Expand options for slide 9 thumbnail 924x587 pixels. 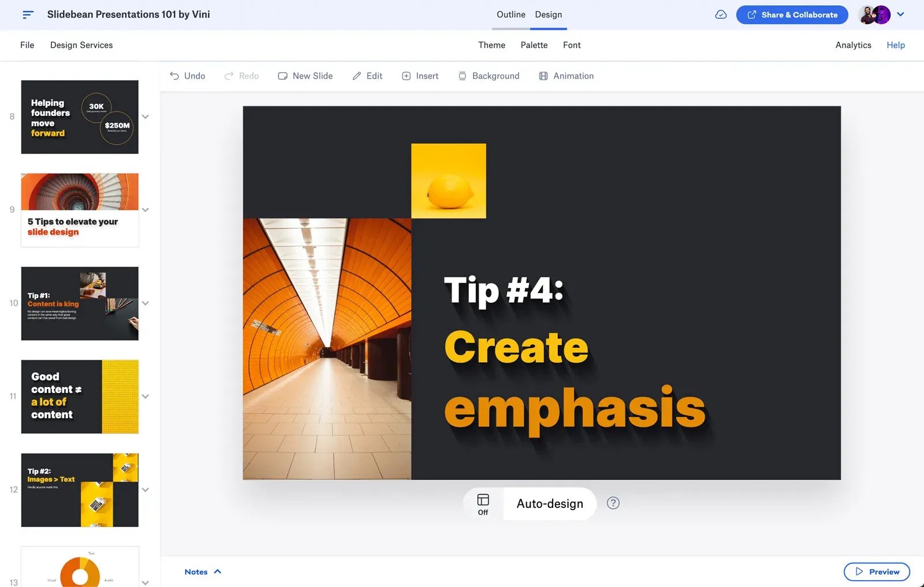146,210
